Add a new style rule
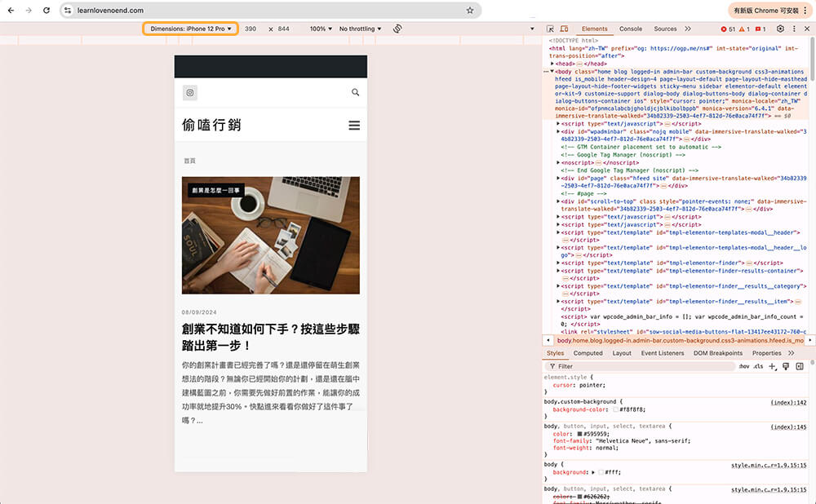Viewport: 816px width, 504px height. 772,366
